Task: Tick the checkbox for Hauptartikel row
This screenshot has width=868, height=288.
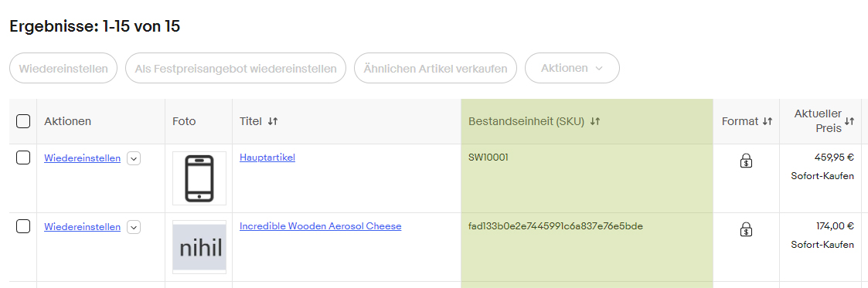Action: pyautogui.click(x=23, y=158)
